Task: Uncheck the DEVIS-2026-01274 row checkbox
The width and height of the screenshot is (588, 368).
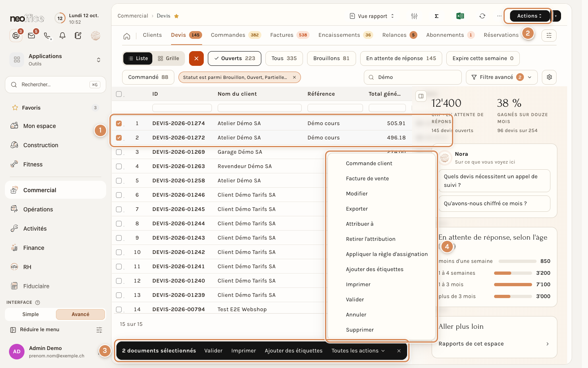Action: coord(119,123)
